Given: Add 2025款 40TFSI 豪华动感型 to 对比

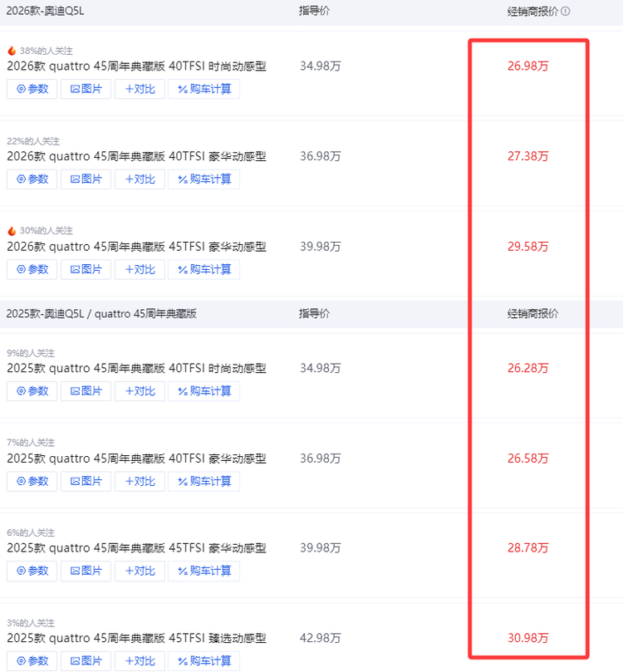Looking at the screenshot, I should click(140, 481).
